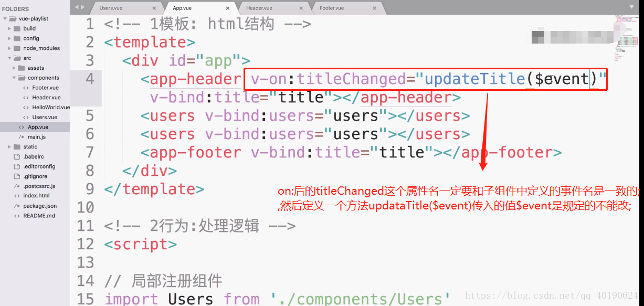Close the Users.vue tab
Viewport: 644px width, 306px height.
(x=154, y=8)
